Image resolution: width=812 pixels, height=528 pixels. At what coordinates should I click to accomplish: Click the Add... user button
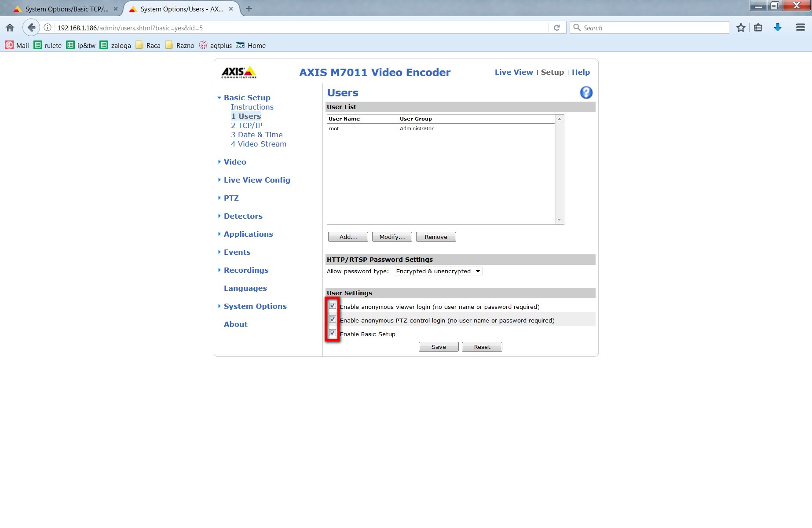(348, 237)
